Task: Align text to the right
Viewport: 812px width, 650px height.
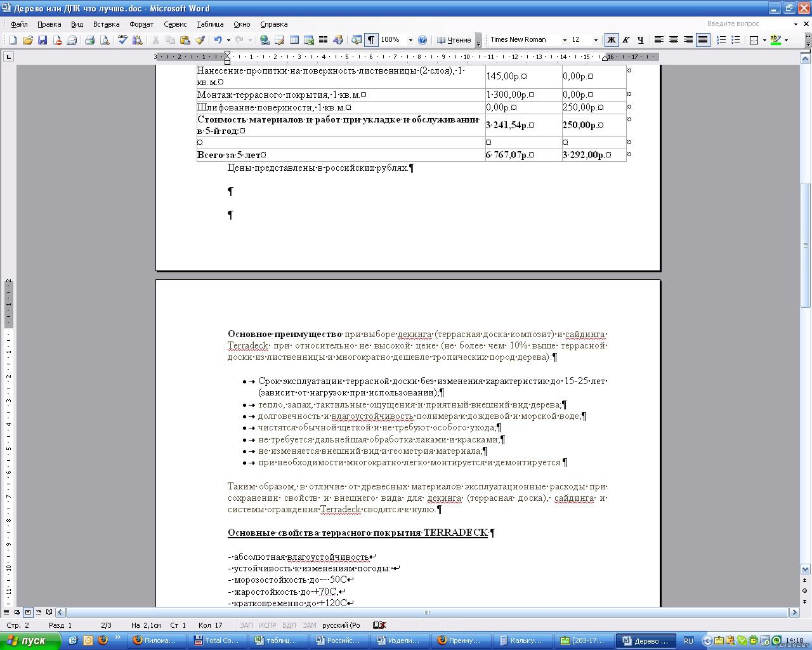Action: (x=688, y=40)
